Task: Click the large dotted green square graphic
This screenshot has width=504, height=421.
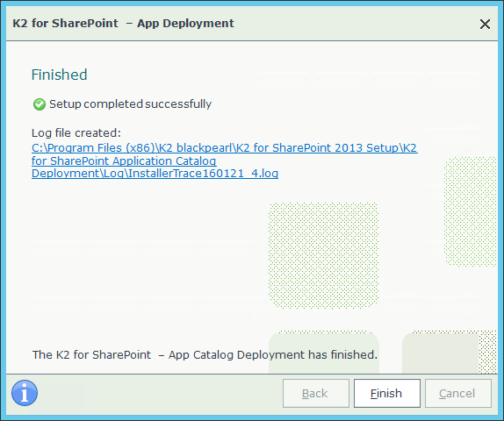Action: [x=323, y=255]
